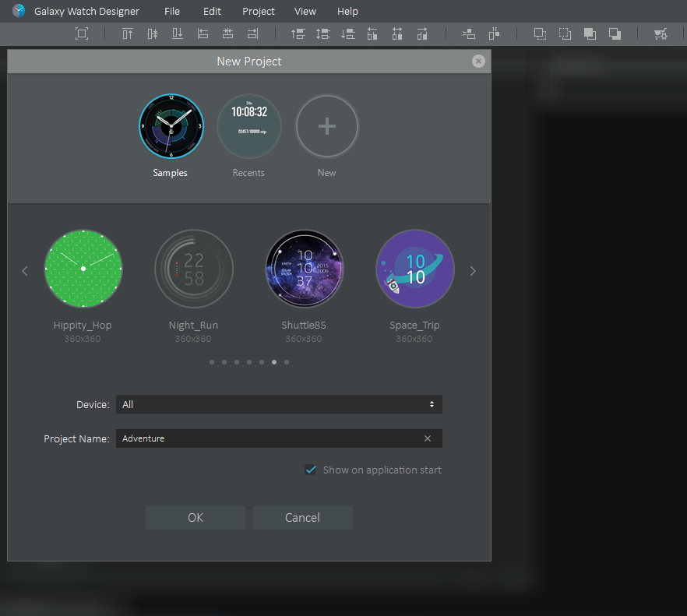Click the Cancel button
The image size is (687, 616).
coord(303,518)
